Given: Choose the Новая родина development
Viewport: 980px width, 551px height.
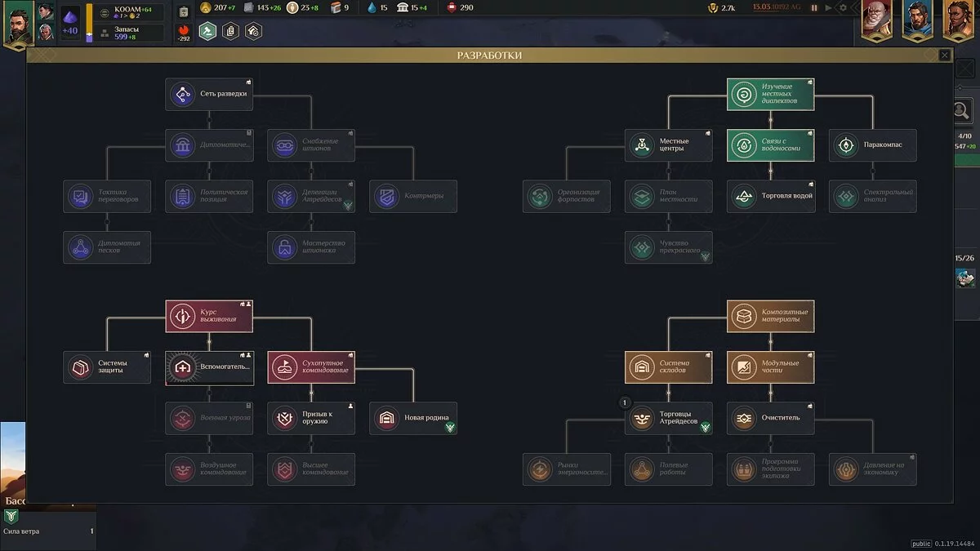Looking at the screenshot, I should pyautogui.click(x=413, y=418).
